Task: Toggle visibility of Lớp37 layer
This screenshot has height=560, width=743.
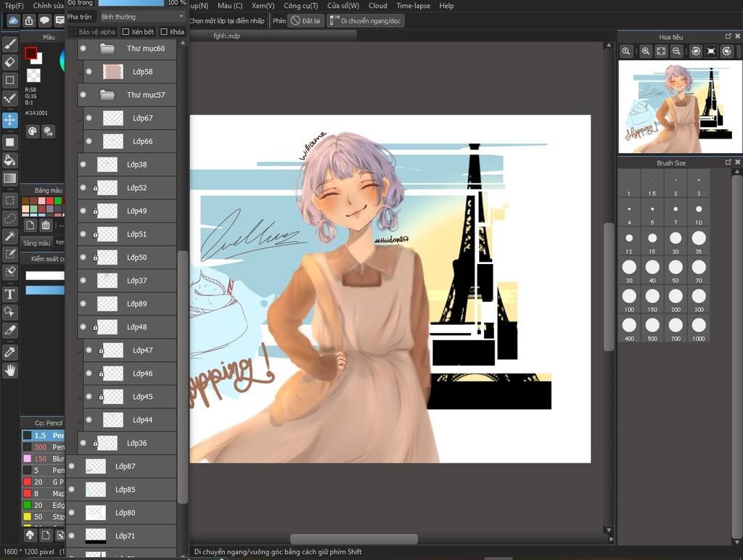Action: click(x=83, y=281)
